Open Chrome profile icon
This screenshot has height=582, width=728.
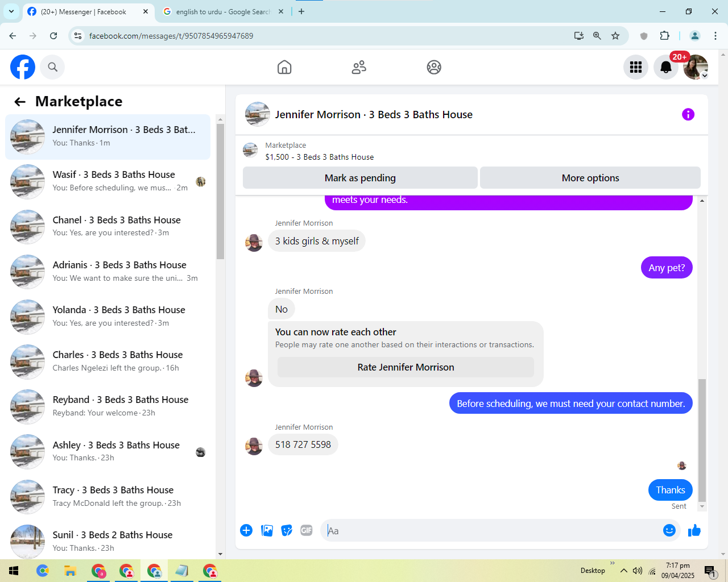pyautogui.click(x=695, y=36)
